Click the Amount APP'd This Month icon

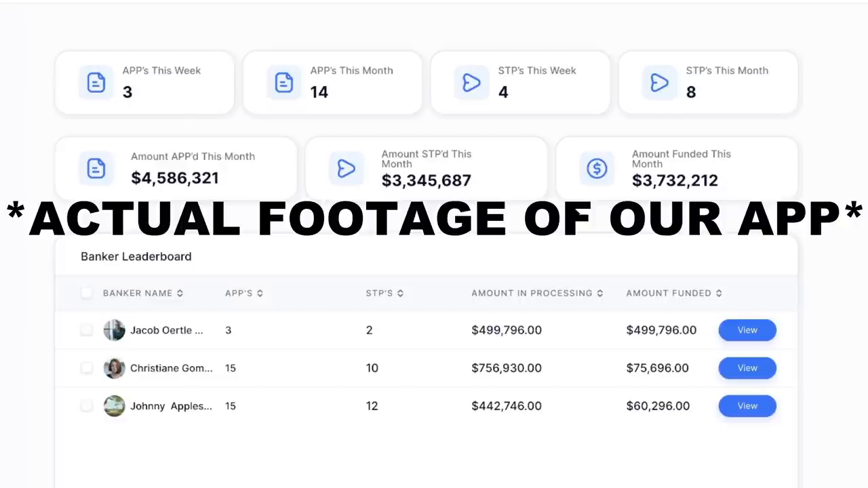click(x=96, y=168)
